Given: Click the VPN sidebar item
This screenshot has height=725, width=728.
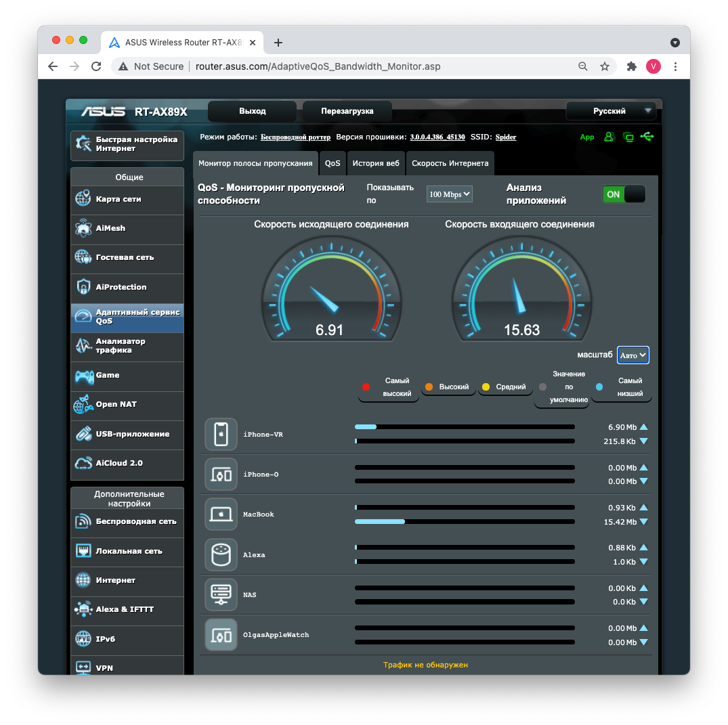Looking at the screenshot, I should pos(127,666).
